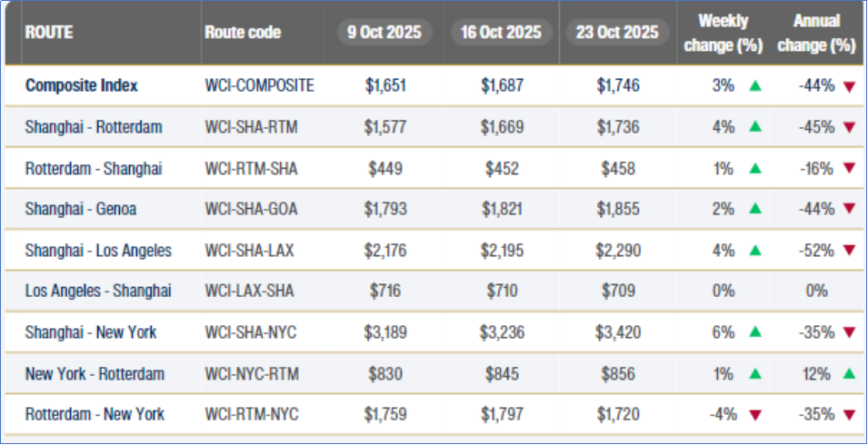
Task: Select the Los Angeles - Shanghai route label
Action: point(98,291)
